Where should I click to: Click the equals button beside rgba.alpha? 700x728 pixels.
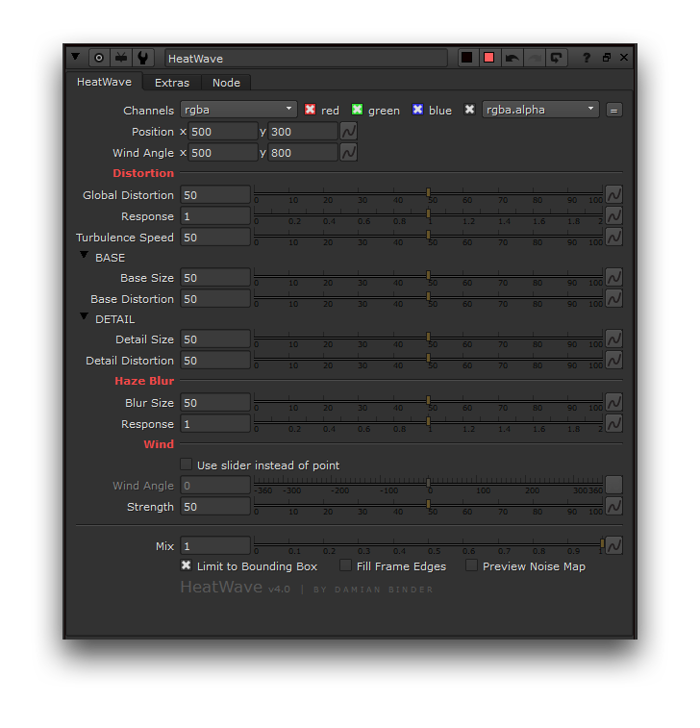(x=614, y=111)
